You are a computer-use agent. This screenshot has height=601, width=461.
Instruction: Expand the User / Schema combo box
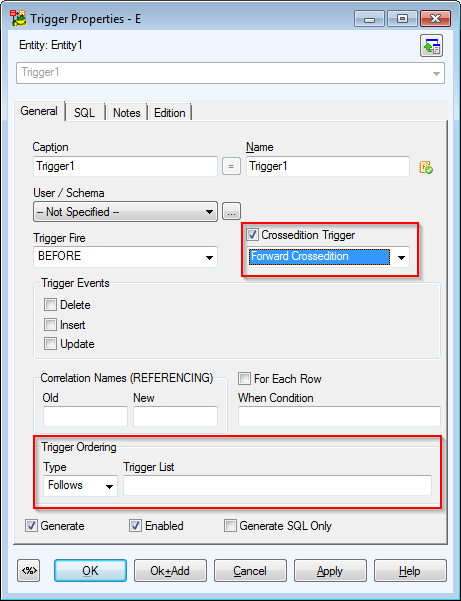point(125,212)
